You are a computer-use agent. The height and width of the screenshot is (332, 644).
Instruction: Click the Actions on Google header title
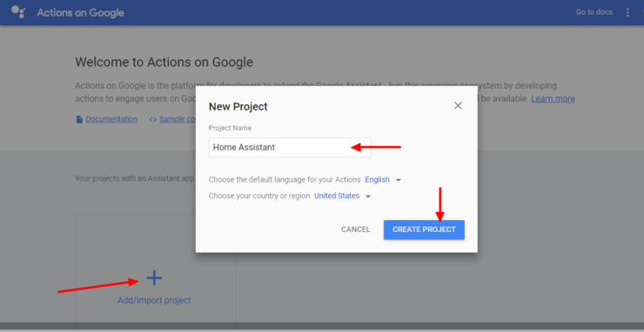(x=80, y=13)
